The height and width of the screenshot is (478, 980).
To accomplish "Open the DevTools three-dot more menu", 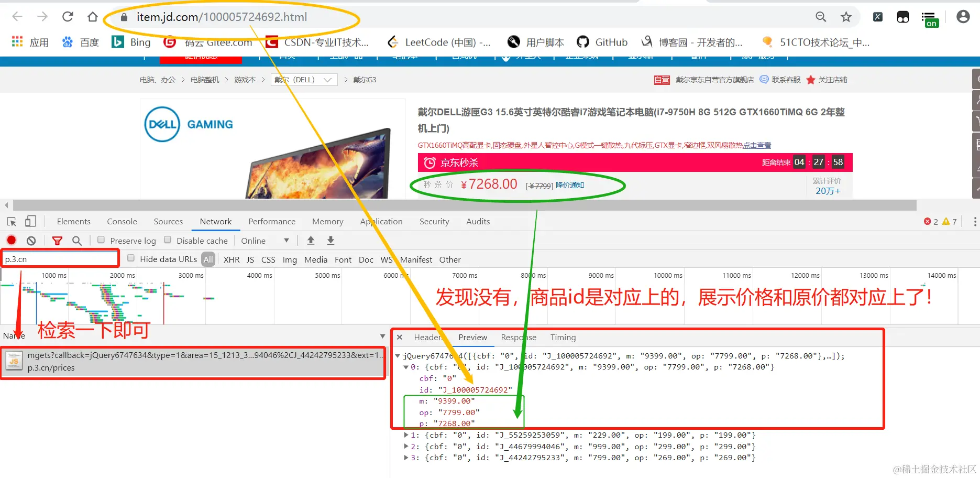I will [x=975, y=222].
